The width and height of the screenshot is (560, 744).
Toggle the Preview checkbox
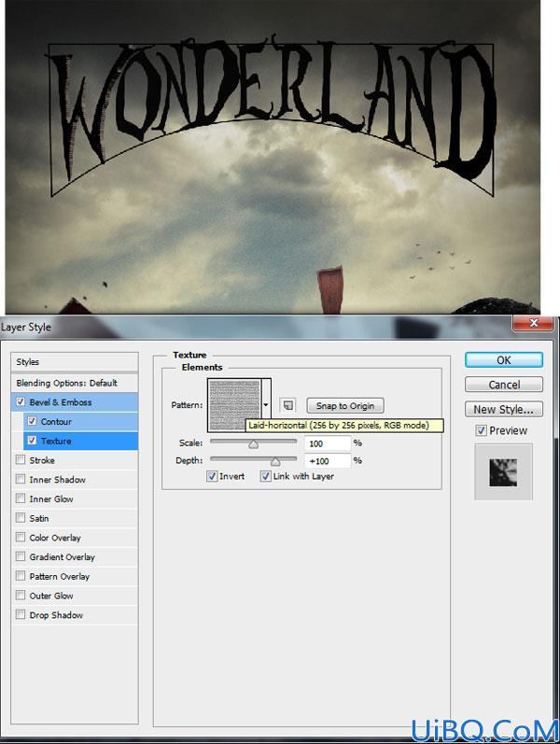click(482, 430)
